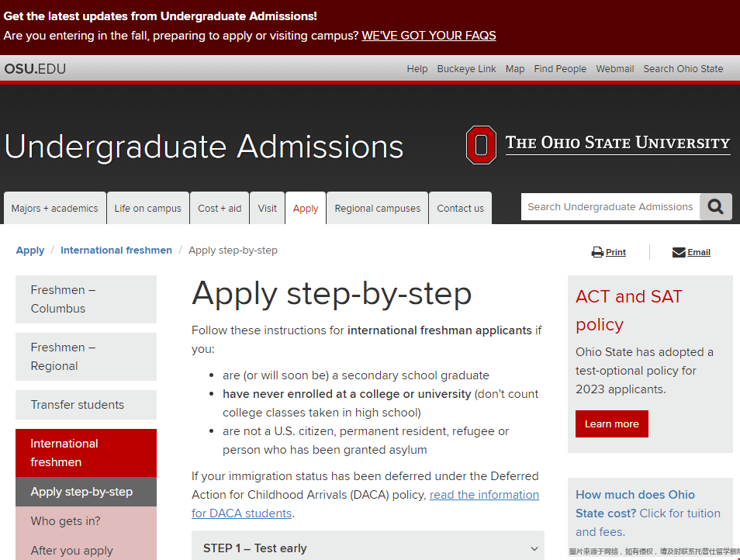Open the Majors + academics tab

point(55,208)
